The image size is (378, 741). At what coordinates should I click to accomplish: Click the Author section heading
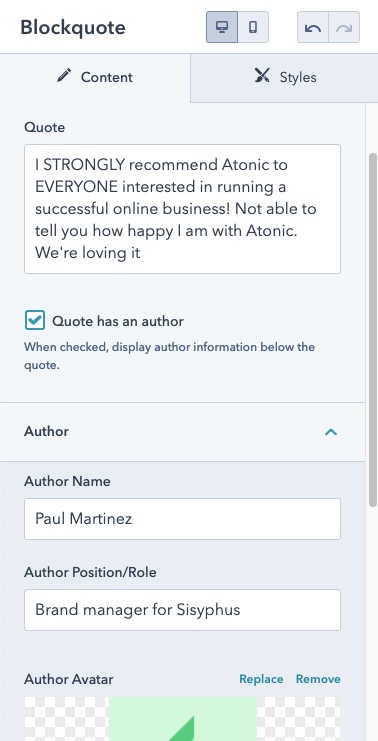pos(46,431)
